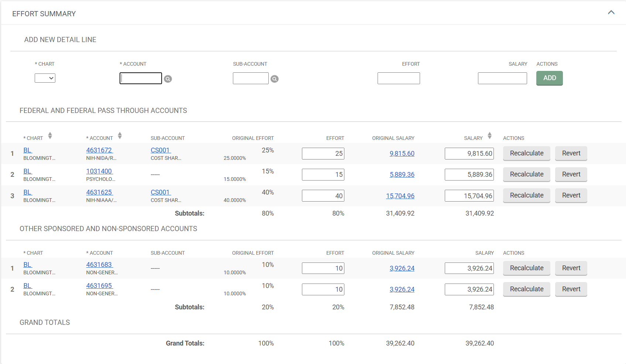The image size is (626, 364).
Task: Open original salary 15,704.96 link
Action: 400,196
